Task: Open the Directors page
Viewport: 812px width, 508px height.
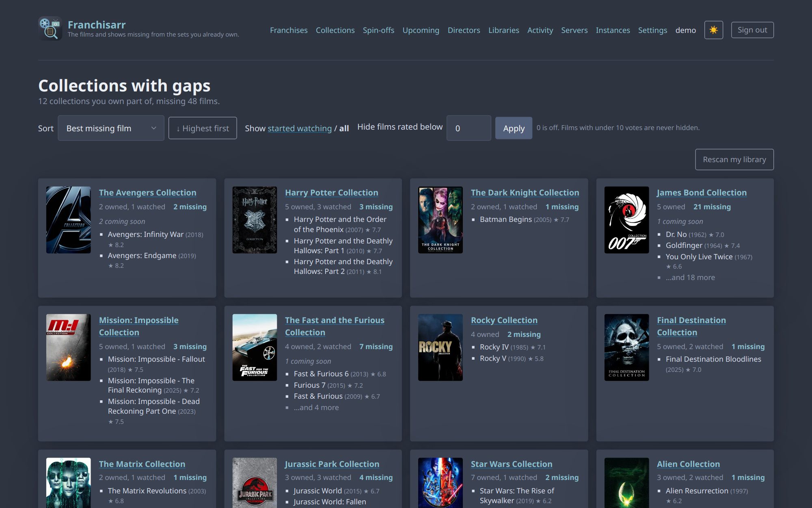Action: click(x=464, y=30)
